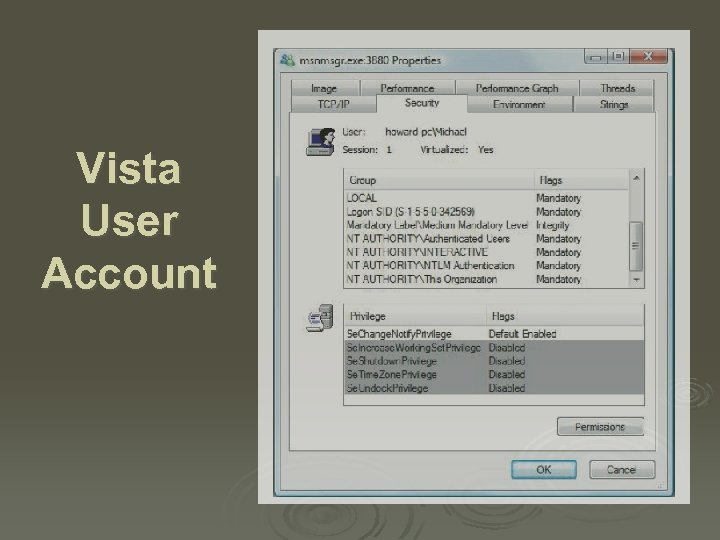This screenshot has width=720, height=540.
Task: Sort by the Privilege column header
Action: coord(415,316)
